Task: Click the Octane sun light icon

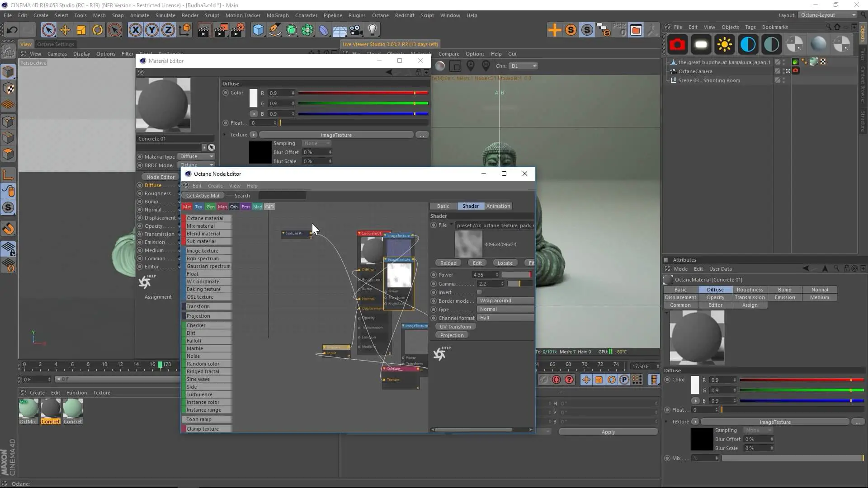Action: point(724,44)
